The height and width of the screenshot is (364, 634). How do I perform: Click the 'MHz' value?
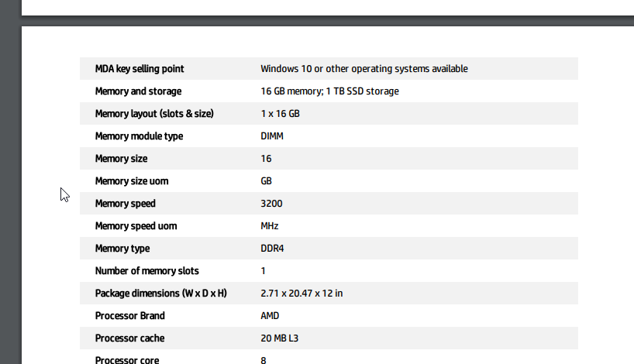269,226
